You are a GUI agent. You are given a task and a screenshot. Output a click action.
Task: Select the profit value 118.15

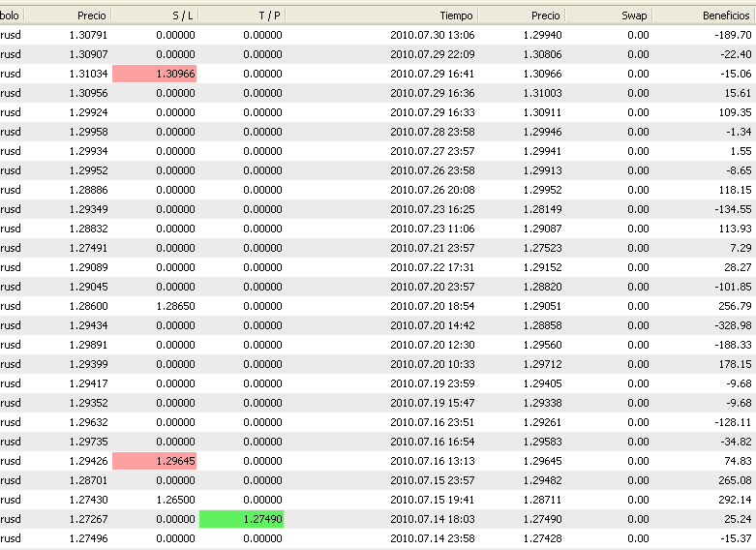pos(736,190)
